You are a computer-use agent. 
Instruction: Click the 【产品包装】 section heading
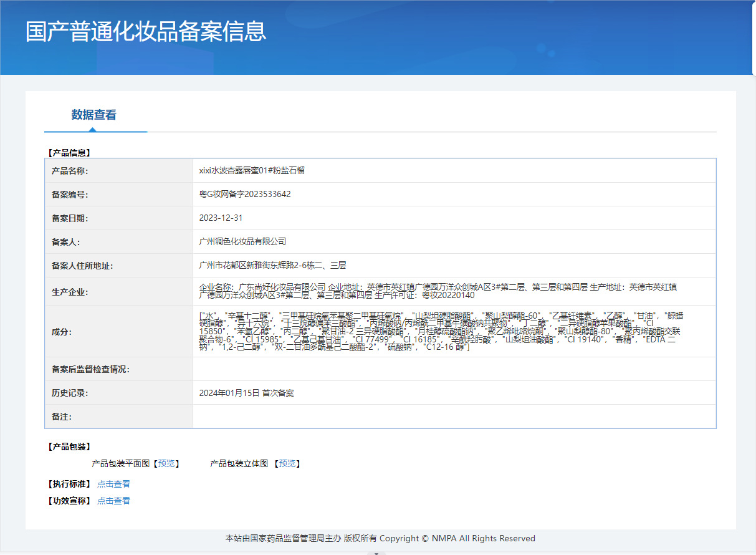69,446
